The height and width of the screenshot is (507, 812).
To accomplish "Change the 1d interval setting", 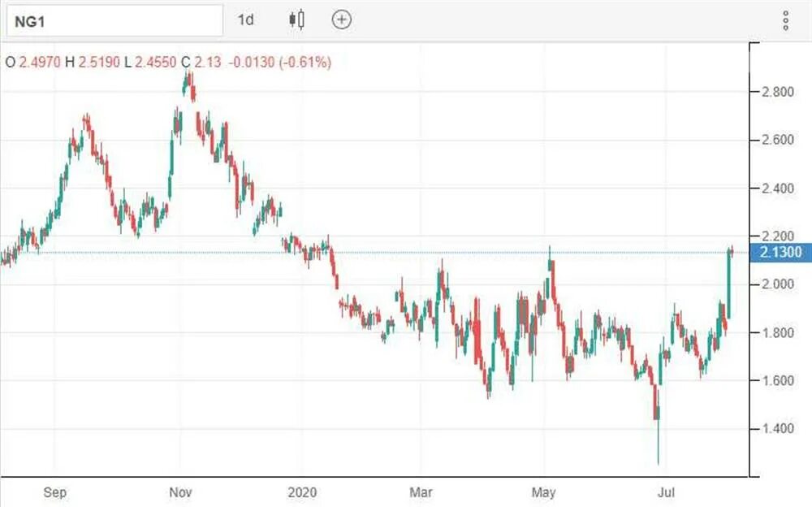I will (x=246, y=19).
